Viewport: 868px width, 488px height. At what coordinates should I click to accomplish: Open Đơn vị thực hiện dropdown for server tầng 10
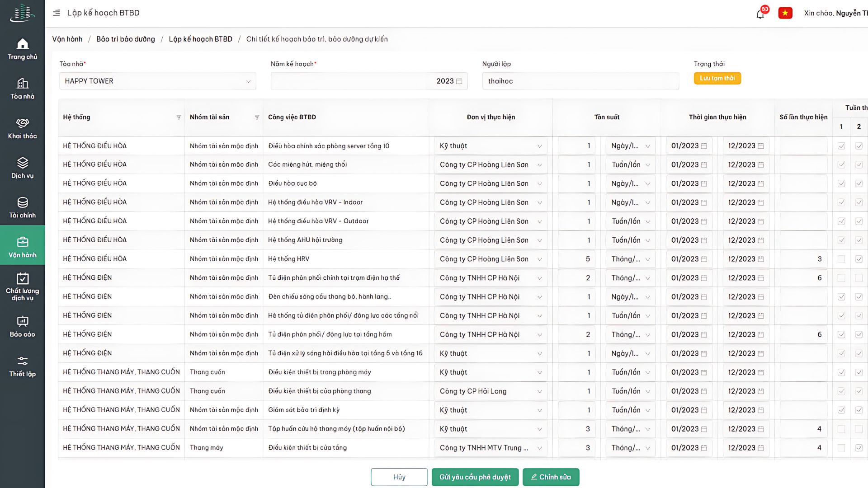[x=491, y=146]
